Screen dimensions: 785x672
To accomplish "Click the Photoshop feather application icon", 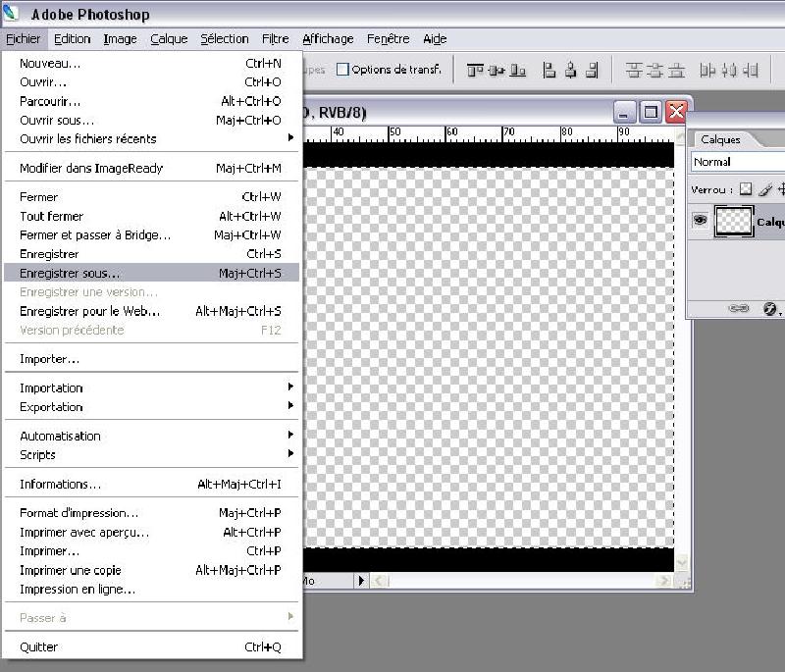I will [x=11, y=14].
